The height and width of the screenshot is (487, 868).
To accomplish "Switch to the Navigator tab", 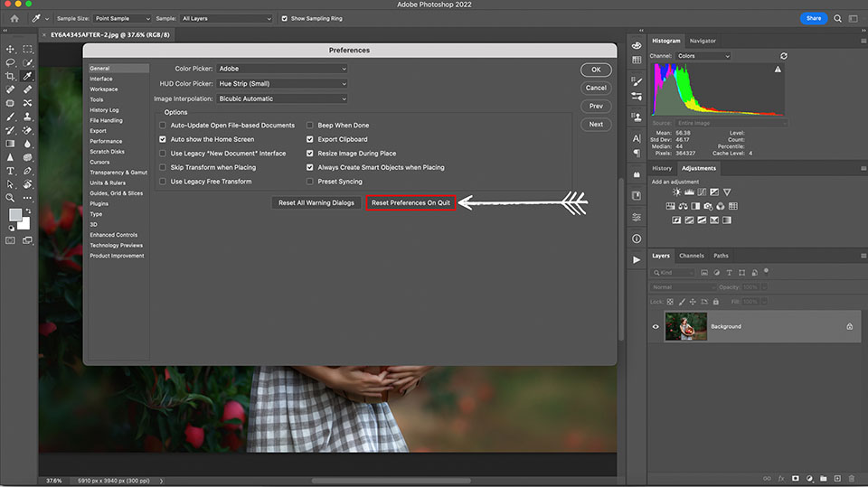I will 703,41.
